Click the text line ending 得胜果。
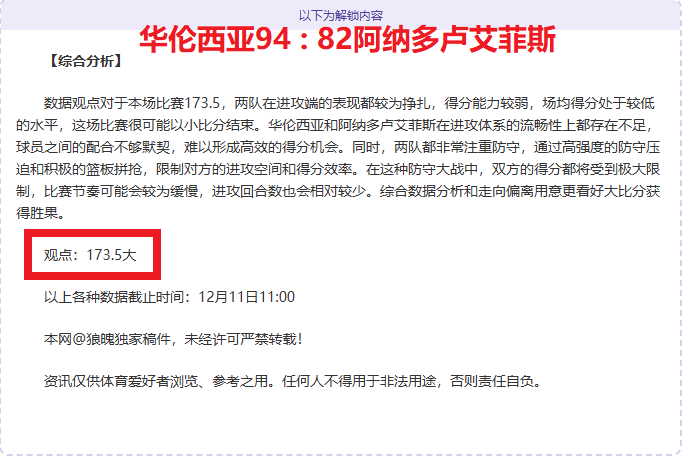Viewport: 685px width, 458px height. pyautogui.click(x=41, y=213)
